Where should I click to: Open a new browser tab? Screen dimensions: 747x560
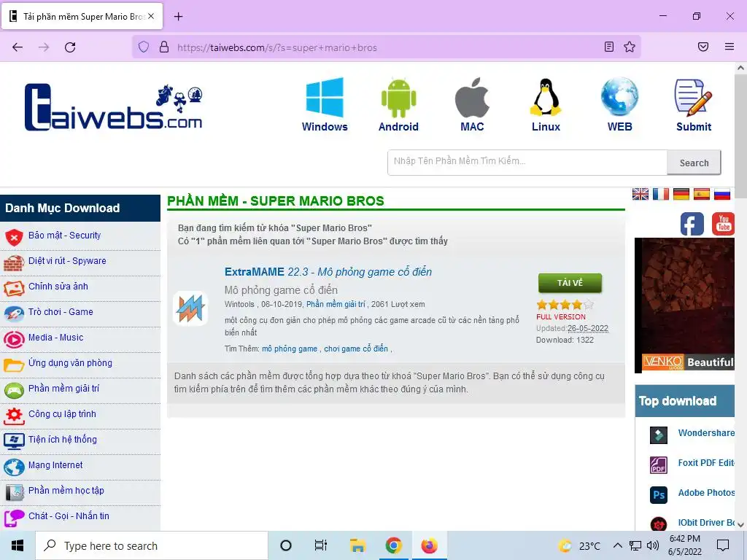point(178,17)
